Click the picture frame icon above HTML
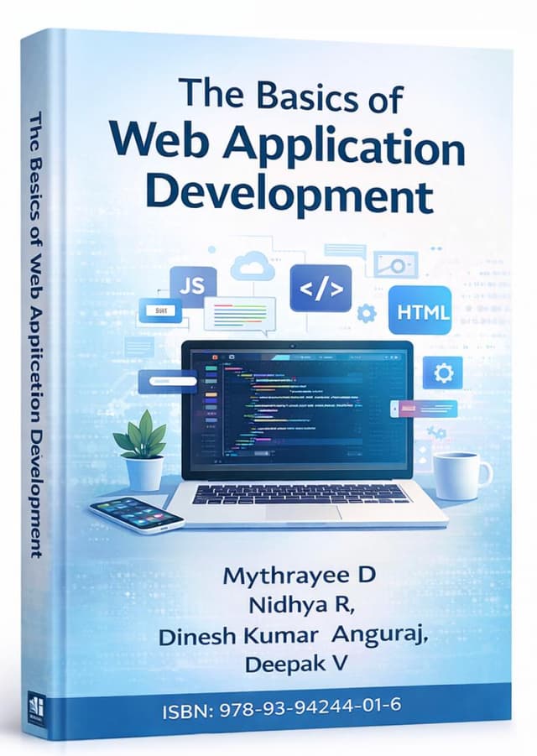Viewport: 537px width, 756px height. (x=395, y=264)
